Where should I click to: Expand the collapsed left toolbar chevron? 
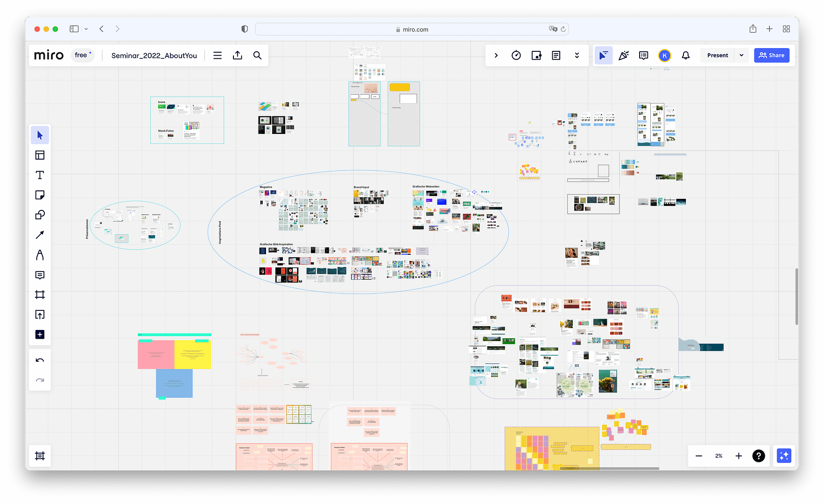[x=496, y=55]
